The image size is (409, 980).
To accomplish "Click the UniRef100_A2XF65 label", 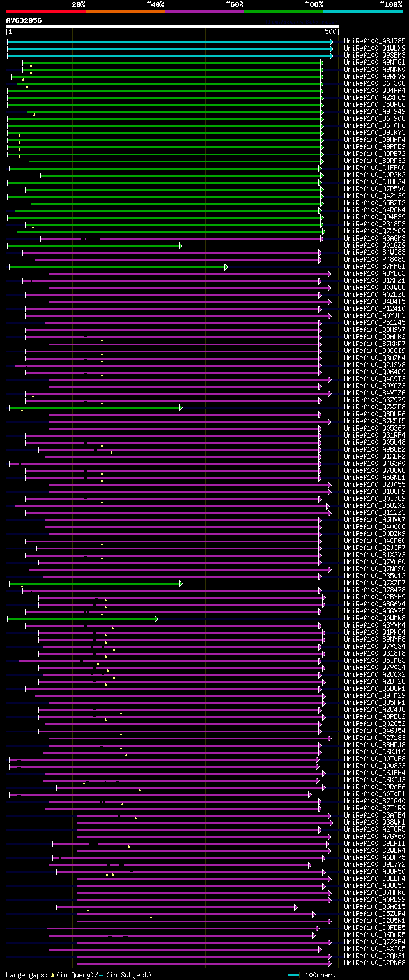I will pos(374,98).
